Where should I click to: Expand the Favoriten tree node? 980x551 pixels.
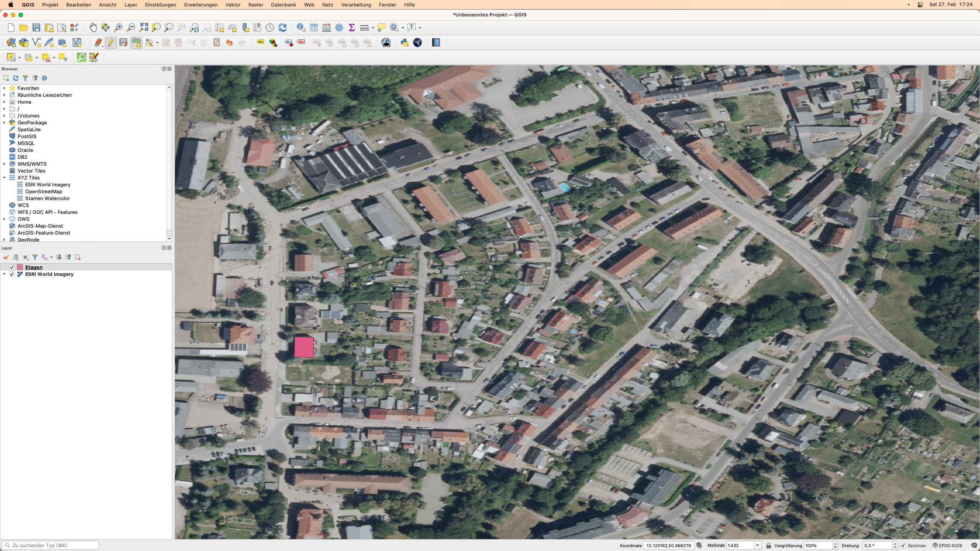click(x=4, y=88)
